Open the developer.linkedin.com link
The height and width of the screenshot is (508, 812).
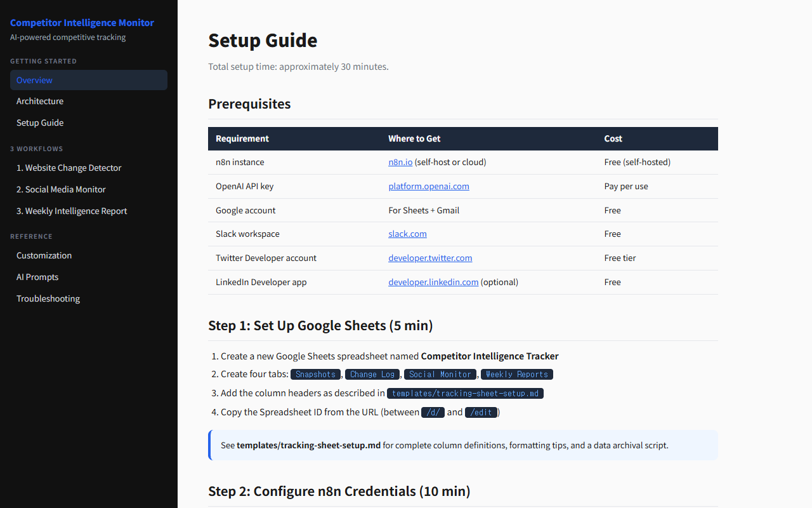pos(433,282)
